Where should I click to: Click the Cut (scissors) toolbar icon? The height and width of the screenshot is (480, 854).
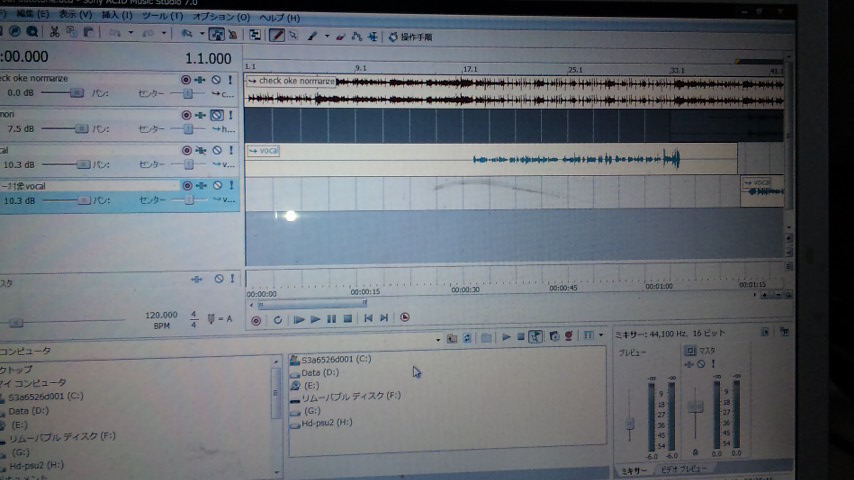54,34
